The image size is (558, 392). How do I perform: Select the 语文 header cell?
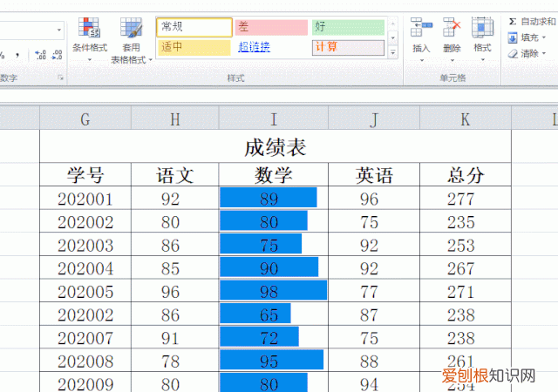pyautogui.click(x=174, y=174)
